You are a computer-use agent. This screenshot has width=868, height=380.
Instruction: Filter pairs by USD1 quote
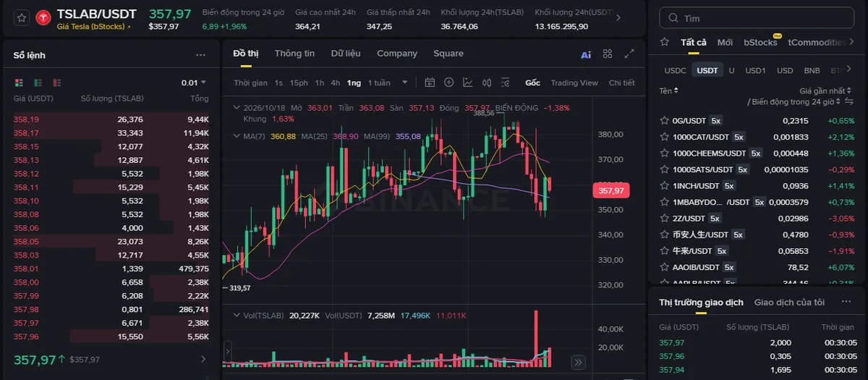[x=755, y=70]
